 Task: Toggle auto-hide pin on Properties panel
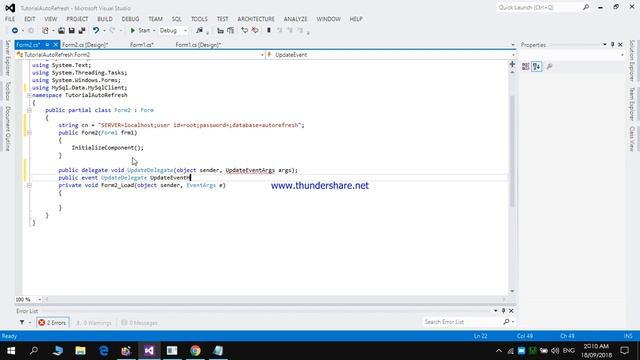pos(612,44)
